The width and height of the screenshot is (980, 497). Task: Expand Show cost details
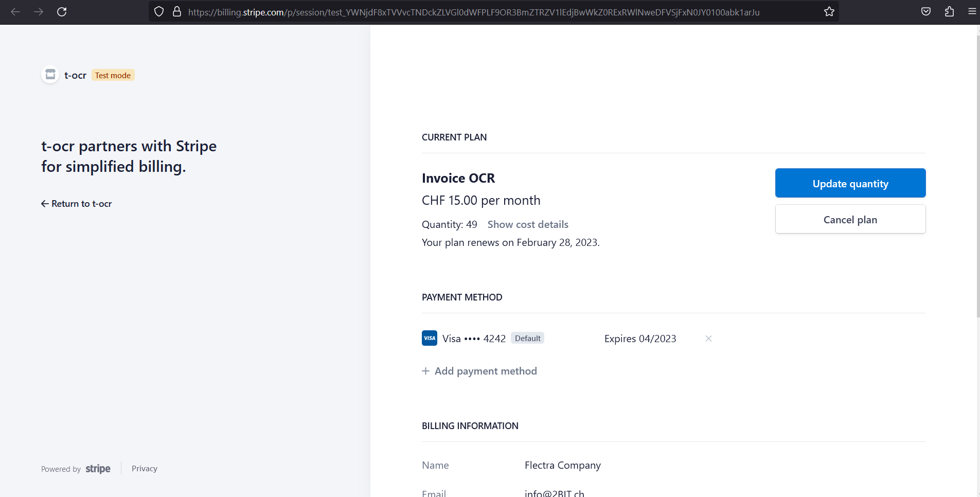click(528, 224)
